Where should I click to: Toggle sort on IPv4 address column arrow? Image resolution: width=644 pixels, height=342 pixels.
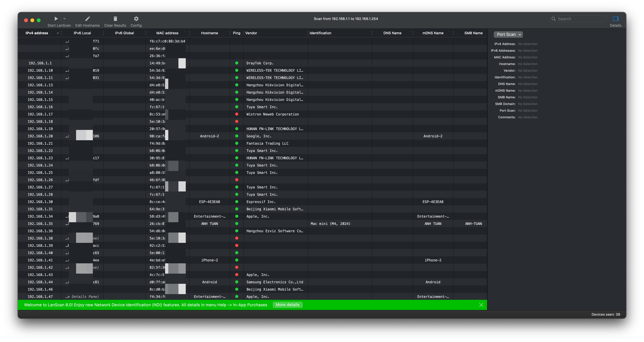pyautogui.click(x=58, y=33)
